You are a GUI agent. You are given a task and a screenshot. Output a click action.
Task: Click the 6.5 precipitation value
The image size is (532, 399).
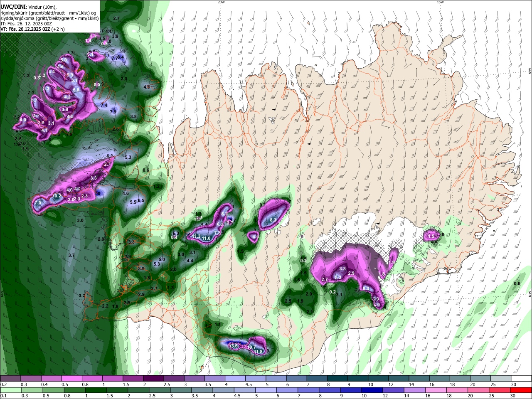coord(141,200)
